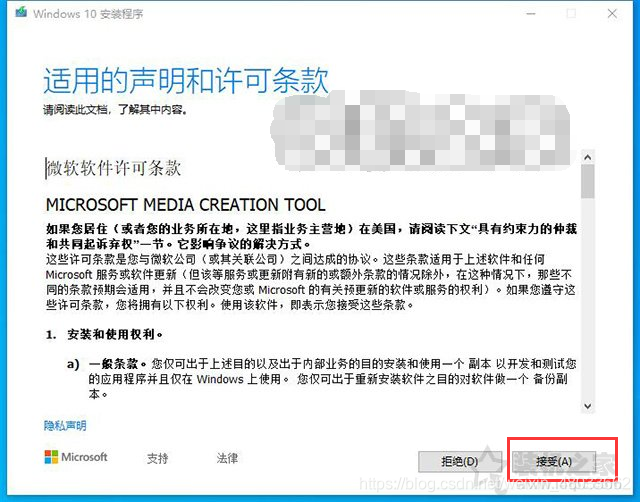Viewport: 640px width, 502px height.
Task: Click the 接受(A) accept button
Action: pos(553,462)
